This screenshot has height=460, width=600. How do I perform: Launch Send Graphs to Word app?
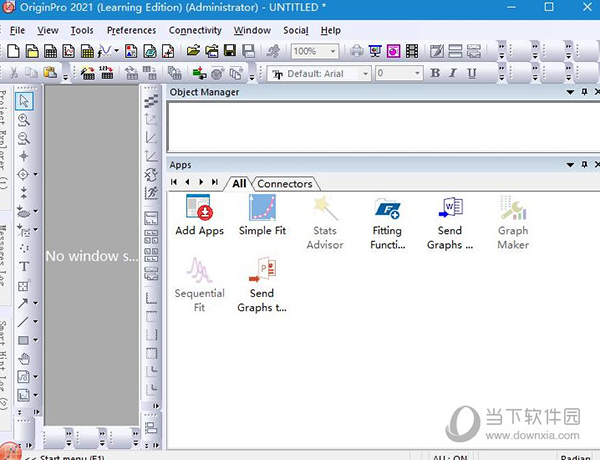[450, 222]
